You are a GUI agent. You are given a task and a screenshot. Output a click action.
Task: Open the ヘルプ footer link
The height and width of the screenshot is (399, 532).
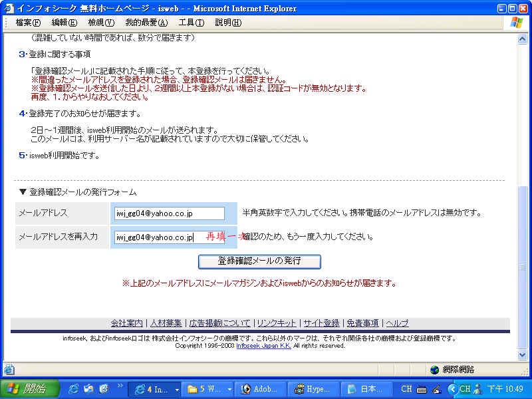click(397, 323)
